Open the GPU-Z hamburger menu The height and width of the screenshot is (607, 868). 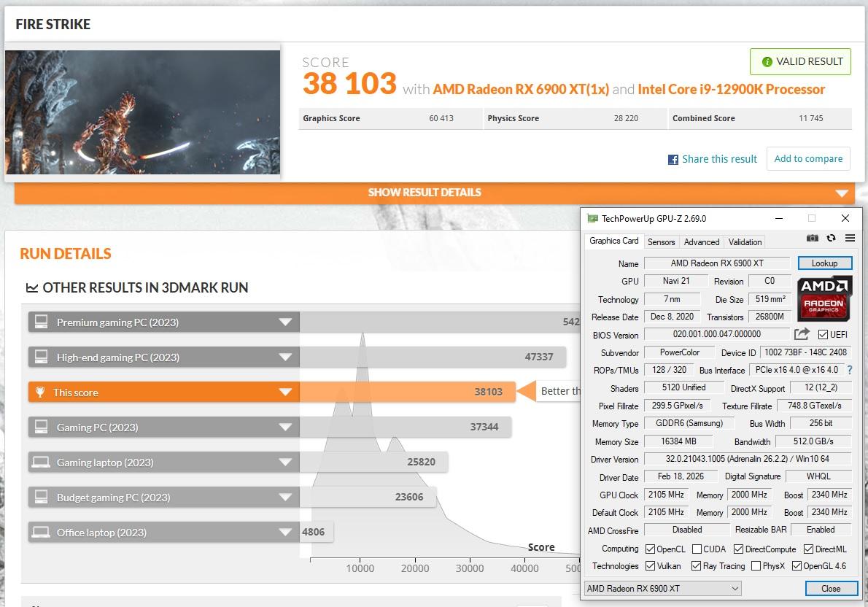coord(850,238)
